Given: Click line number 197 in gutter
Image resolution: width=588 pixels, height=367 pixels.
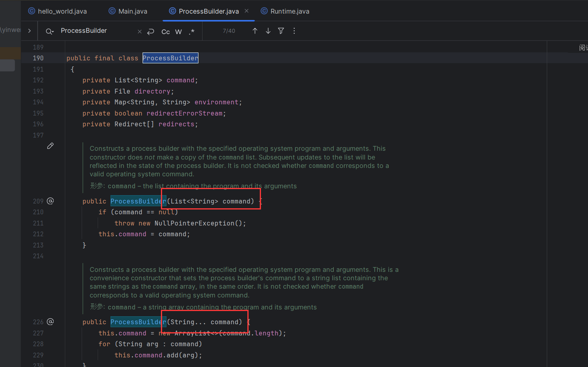Looking at the screenshot, I should (x=38, y=135).
